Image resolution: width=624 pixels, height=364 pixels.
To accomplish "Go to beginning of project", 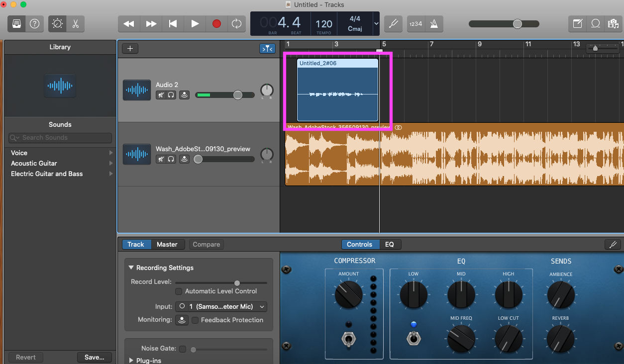I will 173,23.
